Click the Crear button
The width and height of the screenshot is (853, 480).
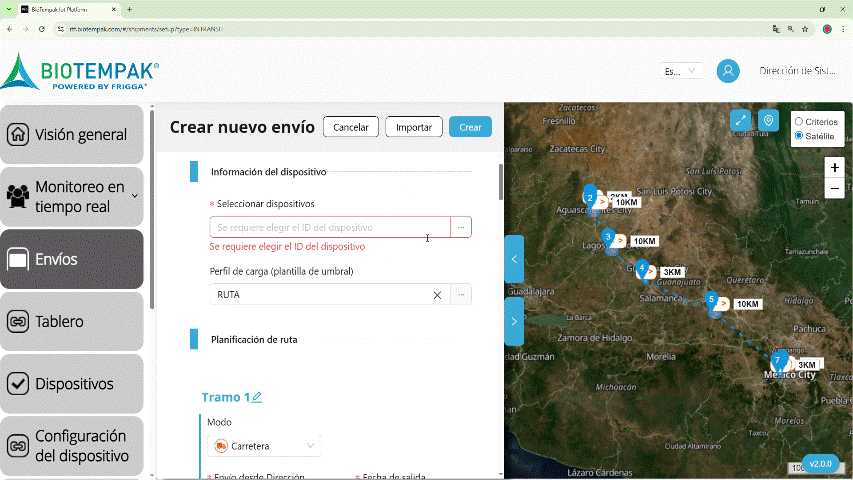(470, 127)
